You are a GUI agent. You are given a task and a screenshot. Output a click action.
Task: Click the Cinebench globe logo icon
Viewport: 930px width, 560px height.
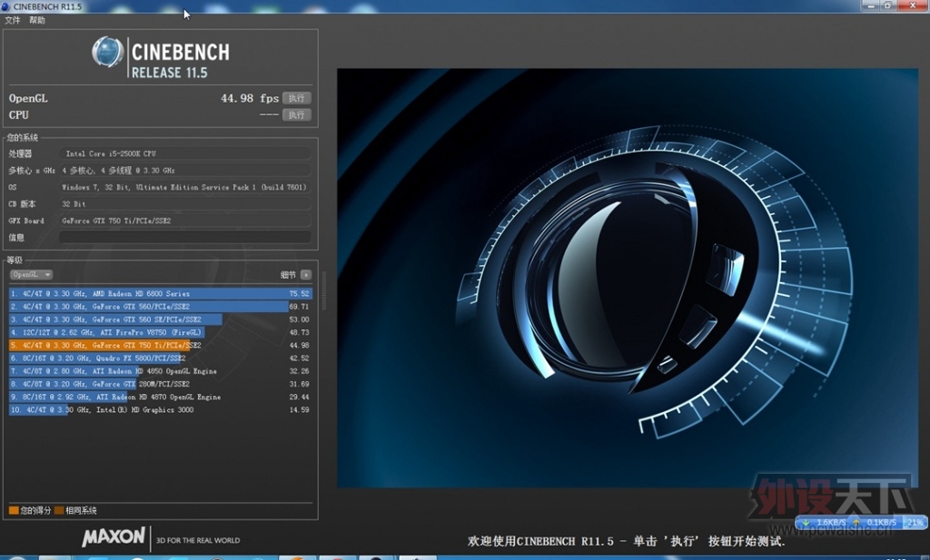[x=107, y=53]
